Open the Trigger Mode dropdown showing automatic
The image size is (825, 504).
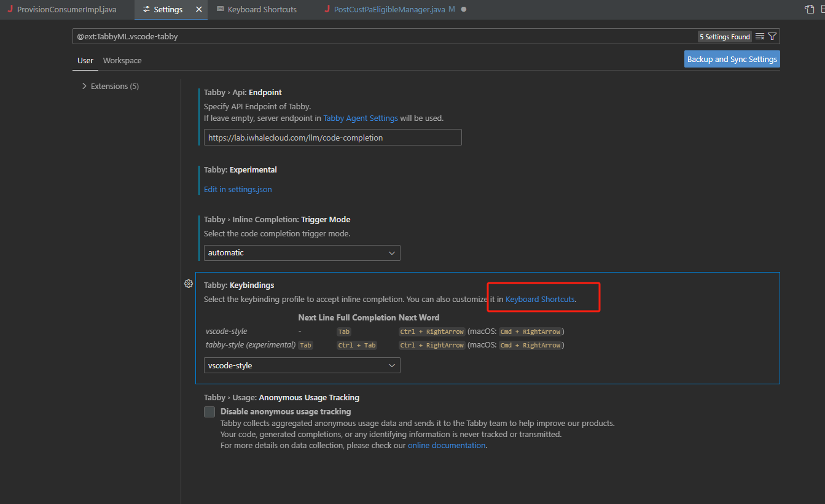point(302,253)
